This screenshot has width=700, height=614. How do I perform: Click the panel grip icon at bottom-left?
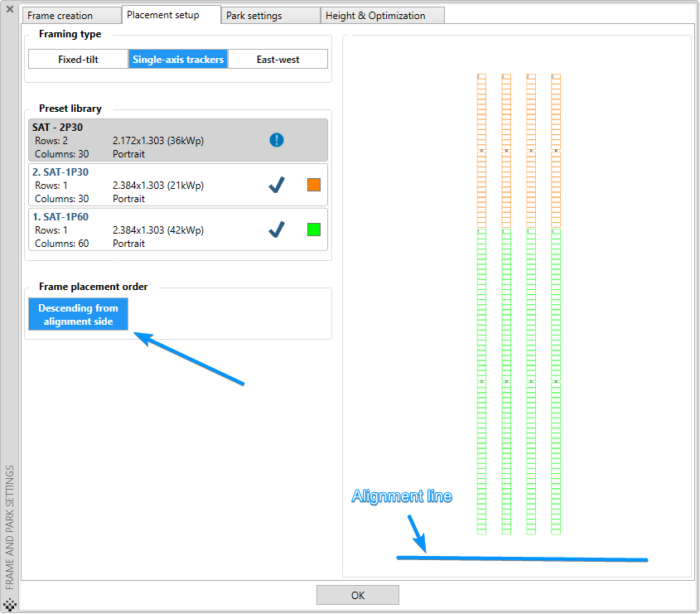pyautogui.click(x=10, y=605)
